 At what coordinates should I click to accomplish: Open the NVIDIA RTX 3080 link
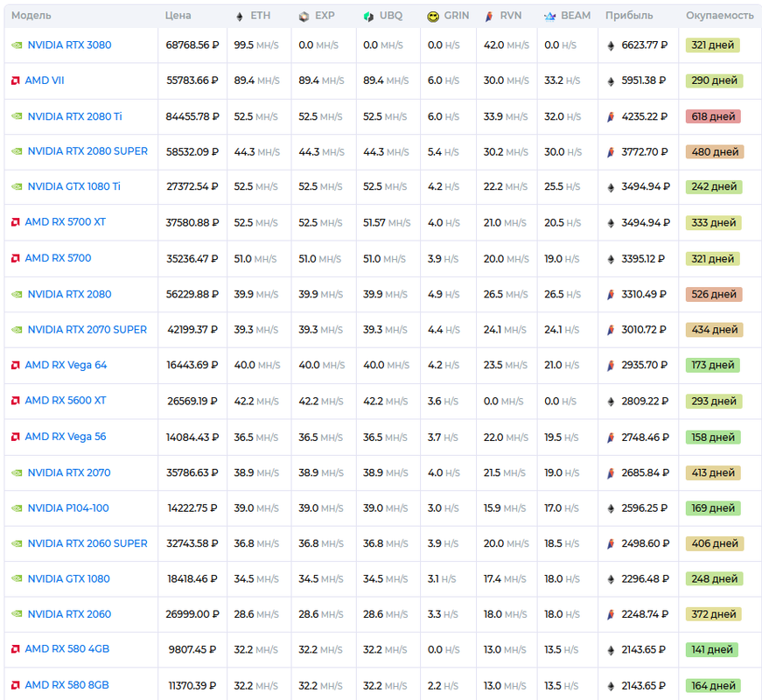point(69,45)
